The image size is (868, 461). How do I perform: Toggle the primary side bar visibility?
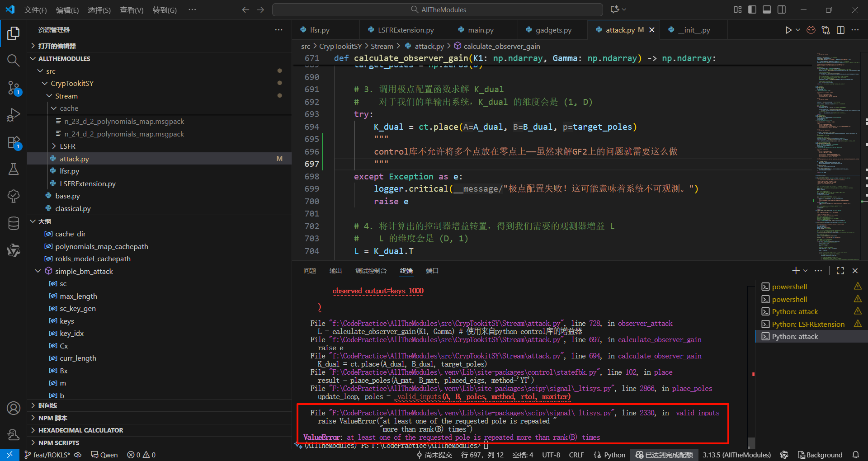coord(752,9)
